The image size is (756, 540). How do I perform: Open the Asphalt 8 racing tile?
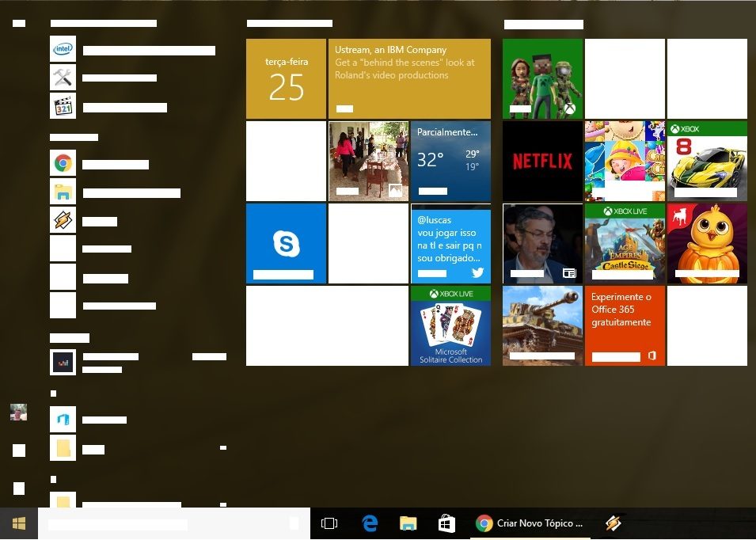coord(707,161)
